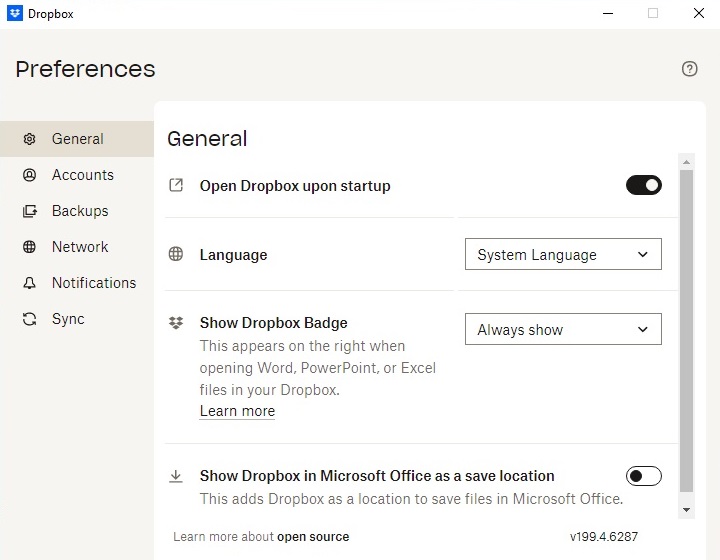Switch to the General tab label
Image resolution: width=720 pixels, height=560 pixels.
tap(77, 139)
